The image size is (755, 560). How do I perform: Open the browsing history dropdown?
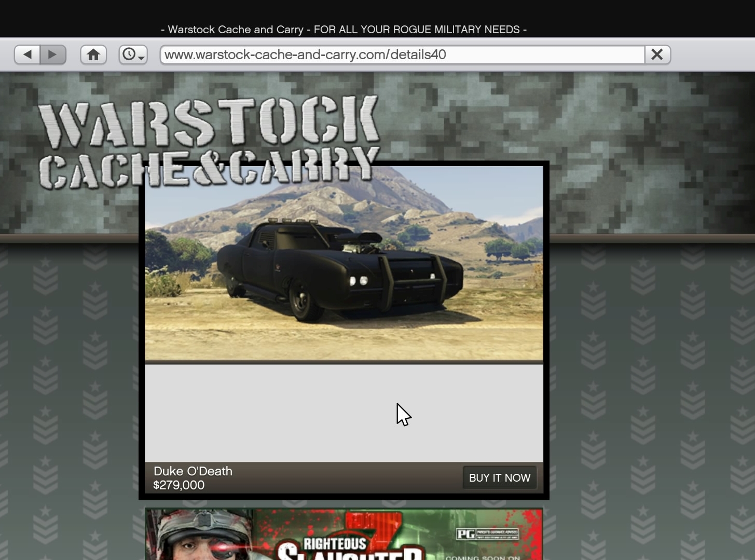coord(133,54)
